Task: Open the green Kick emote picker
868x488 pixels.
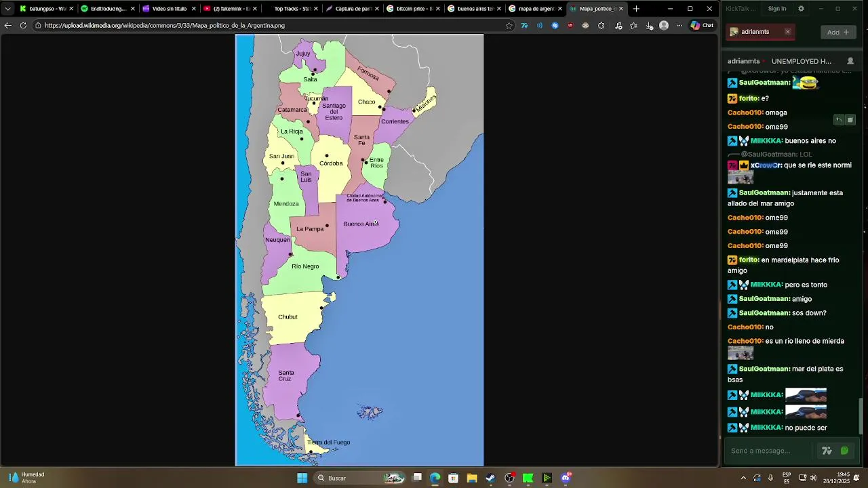Action: [x=844, y=451]
